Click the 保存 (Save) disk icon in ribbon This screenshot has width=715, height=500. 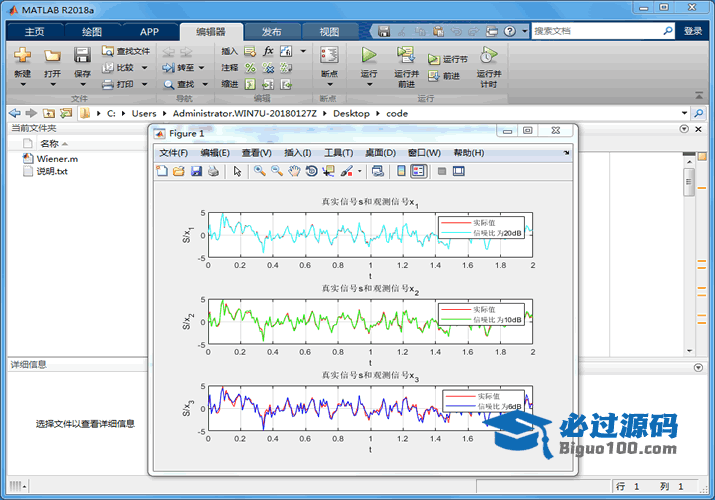click(82, 55)
